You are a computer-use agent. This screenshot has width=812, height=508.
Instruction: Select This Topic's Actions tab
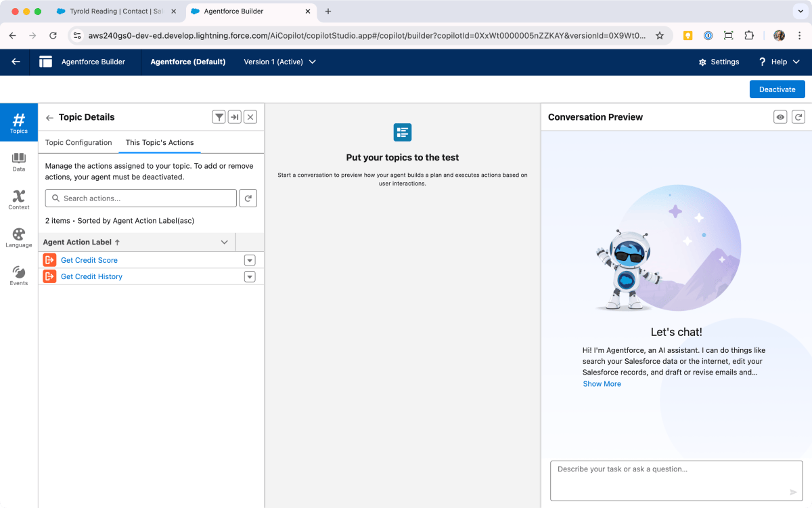coord(160,142)
